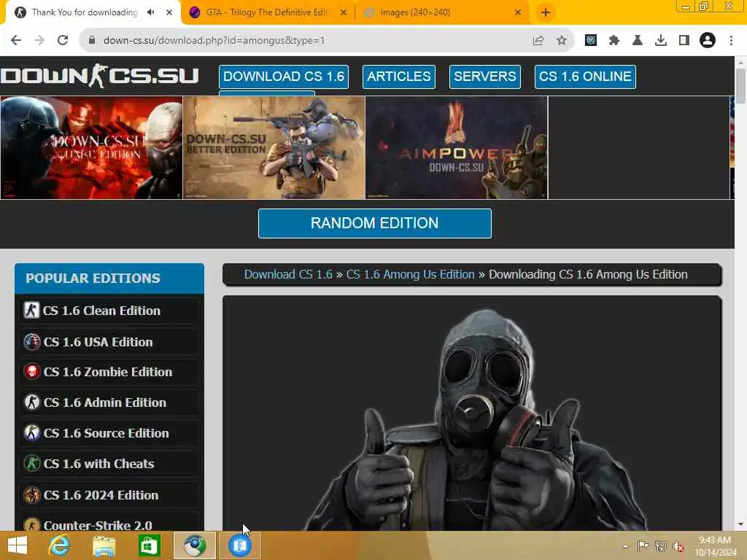
Task: Click the Zombie Edition skull icon
Action: pos(31,372)
